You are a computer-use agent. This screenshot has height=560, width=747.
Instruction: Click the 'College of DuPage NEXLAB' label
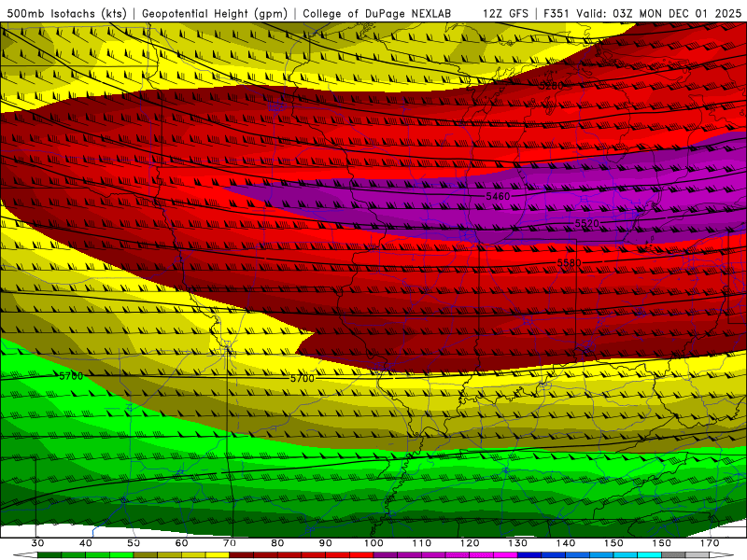(x=376, y=13)
